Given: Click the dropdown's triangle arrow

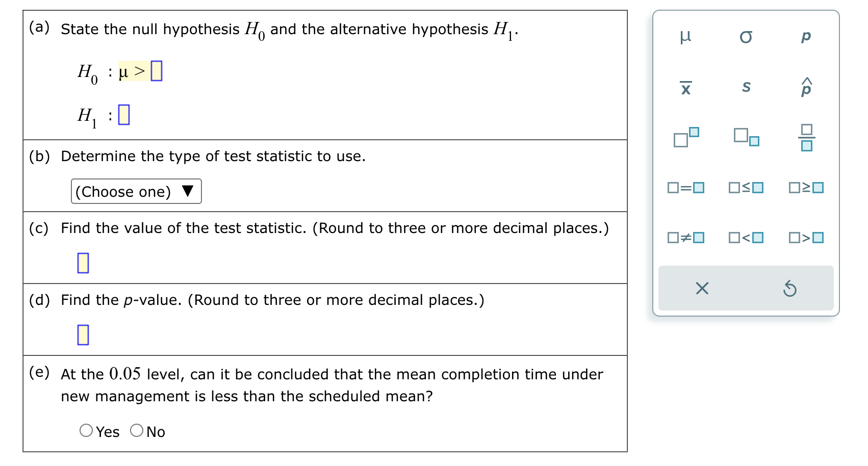Looking at the screenshot, I should point(189,191).
